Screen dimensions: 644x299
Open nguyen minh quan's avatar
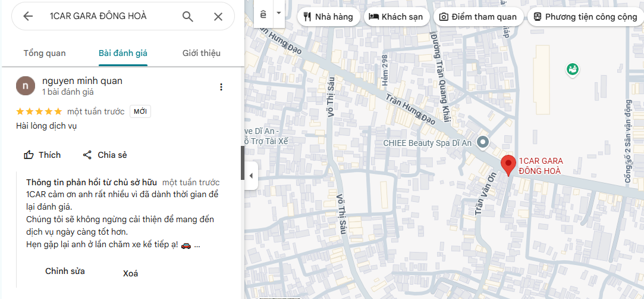26,86
